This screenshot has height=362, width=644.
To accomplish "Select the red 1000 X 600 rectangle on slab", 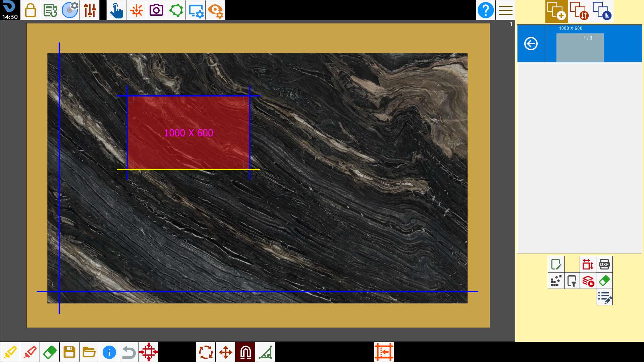I will point(188,133).
